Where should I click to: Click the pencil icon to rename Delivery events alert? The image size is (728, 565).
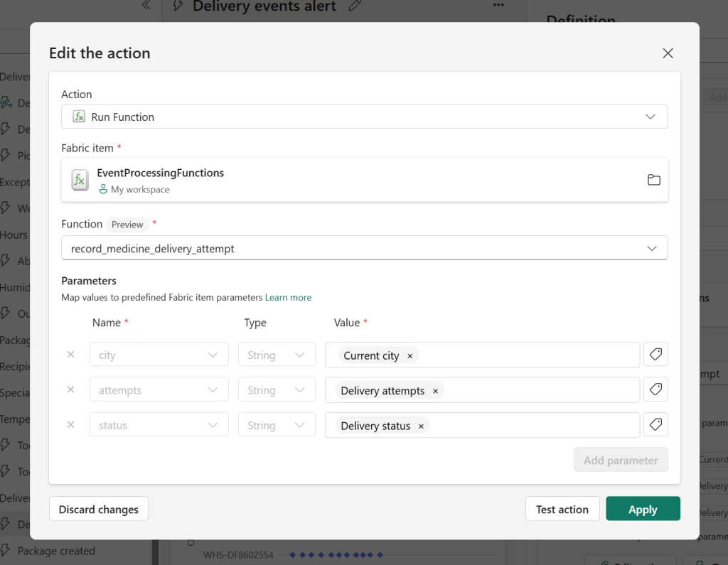pyautogui.click(x=353, y=6)
